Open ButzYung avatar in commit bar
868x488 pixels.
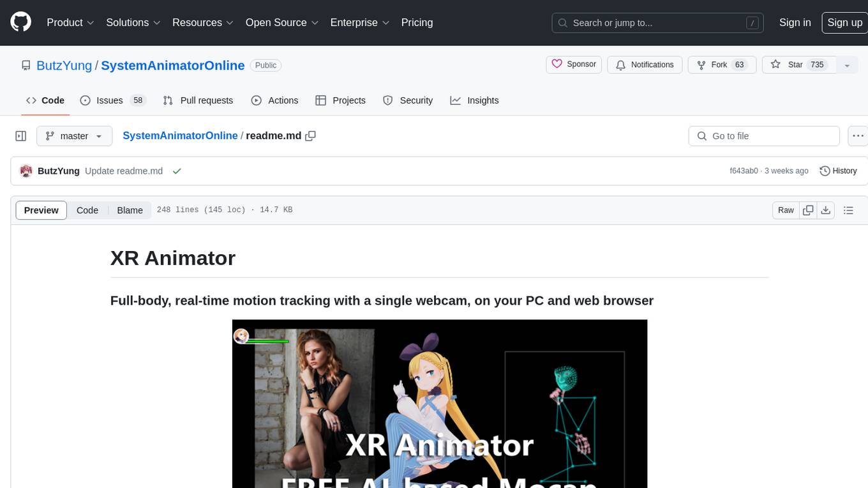coord(26,171)
